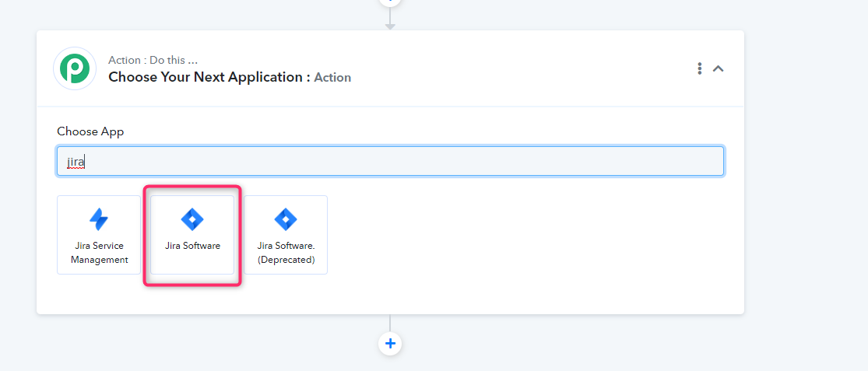Select the Jira Service Management lightning icon
Image resolution: width=868 pixels, height=371 pixels.
(x=99, y=219)
